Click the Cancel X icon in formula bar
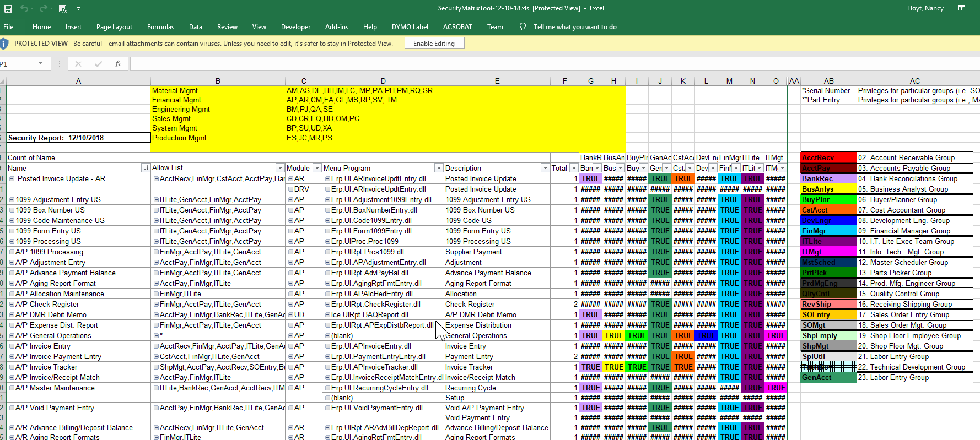The width and height of the screenshot is (980, 440). point(78,64)
